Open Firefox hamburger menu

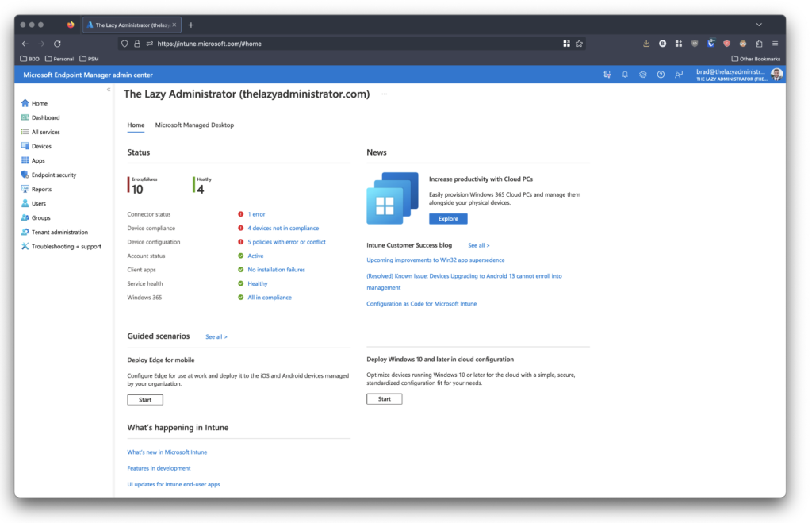click(x=776, y=44)
